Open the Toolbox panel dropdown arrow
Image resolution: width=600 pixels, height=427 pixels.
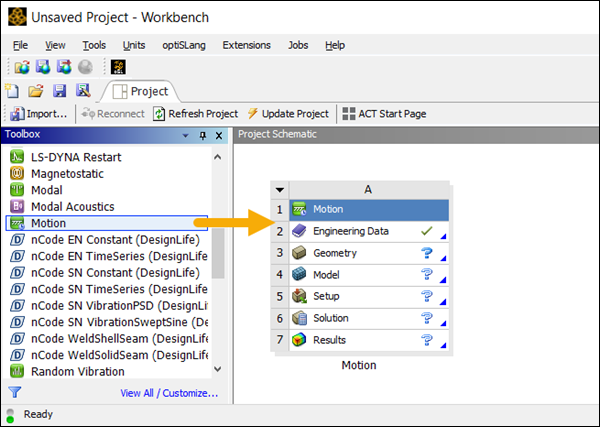tap(186, 135)
